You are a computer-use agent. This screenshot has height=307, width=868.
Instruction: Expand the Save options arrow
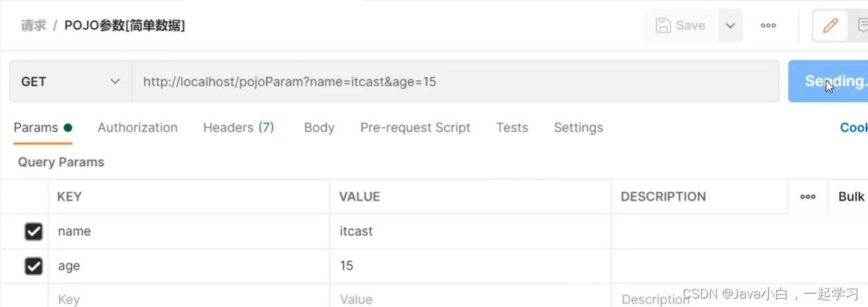point(731,26)
